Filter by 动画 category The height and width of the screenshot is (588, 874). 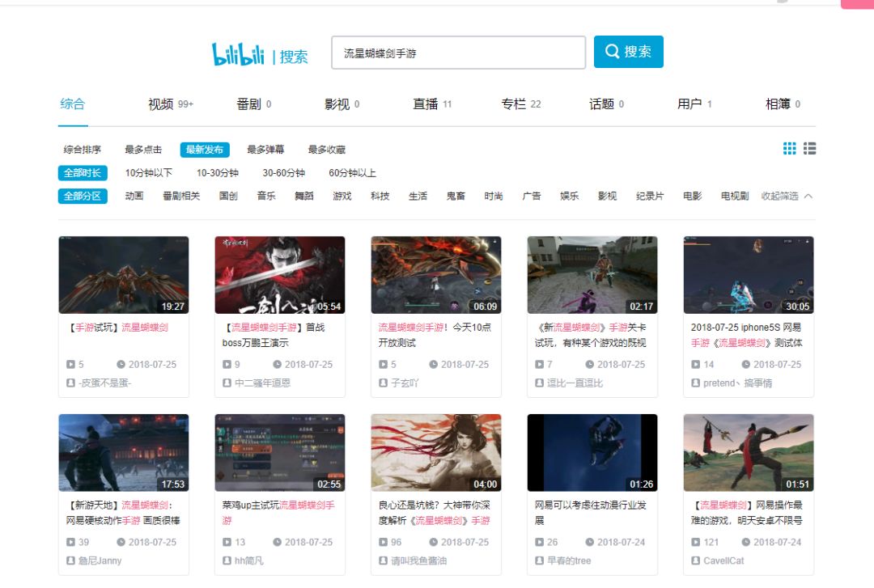[134, 197]
